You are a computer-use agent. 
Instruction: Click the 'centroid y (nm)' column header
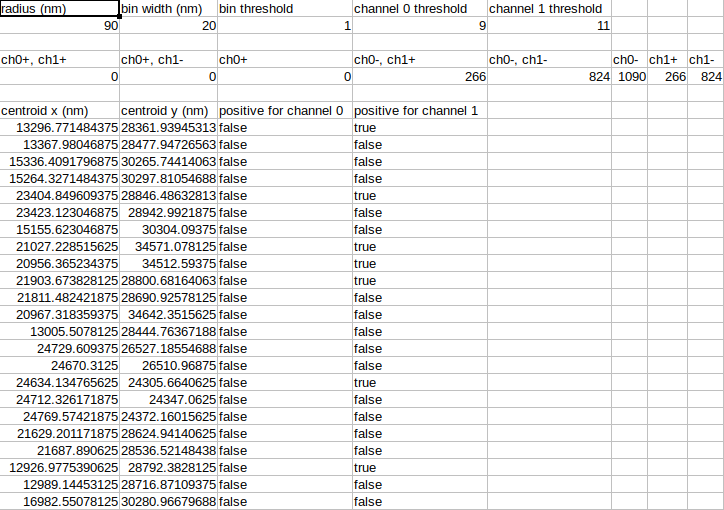tap(169, 111)
